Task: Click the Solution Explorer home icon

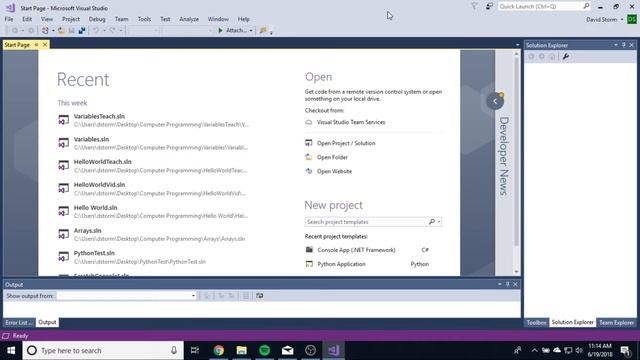Action: (x=552, y=57)
